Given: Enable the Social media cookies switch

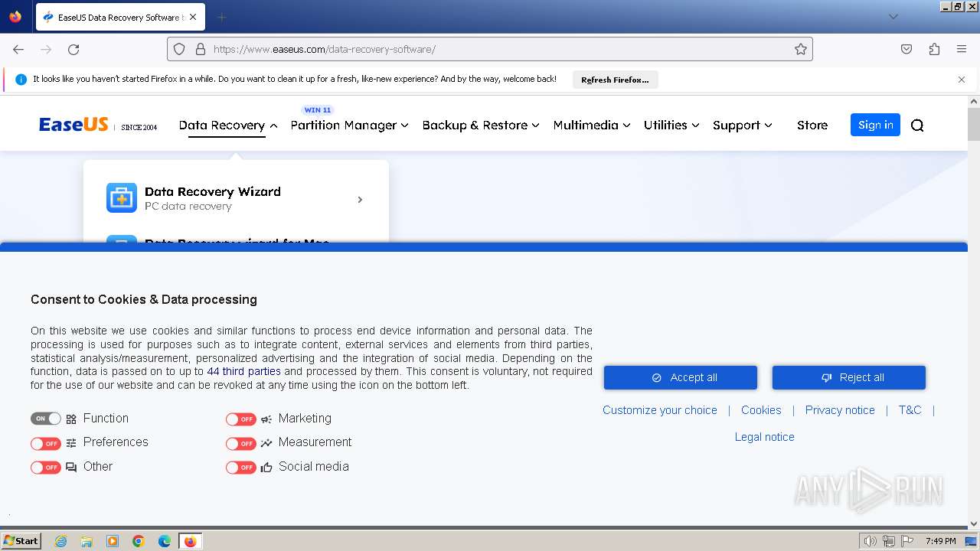Looking at the screenshot, I should (x=241, y=467).
